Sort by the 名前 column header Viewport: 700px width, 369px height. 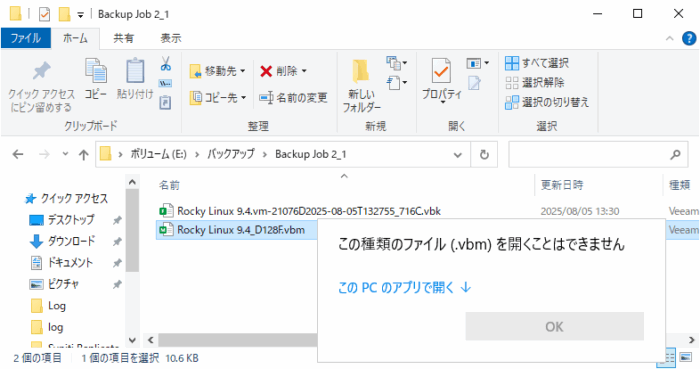click(x=170, y=185)
